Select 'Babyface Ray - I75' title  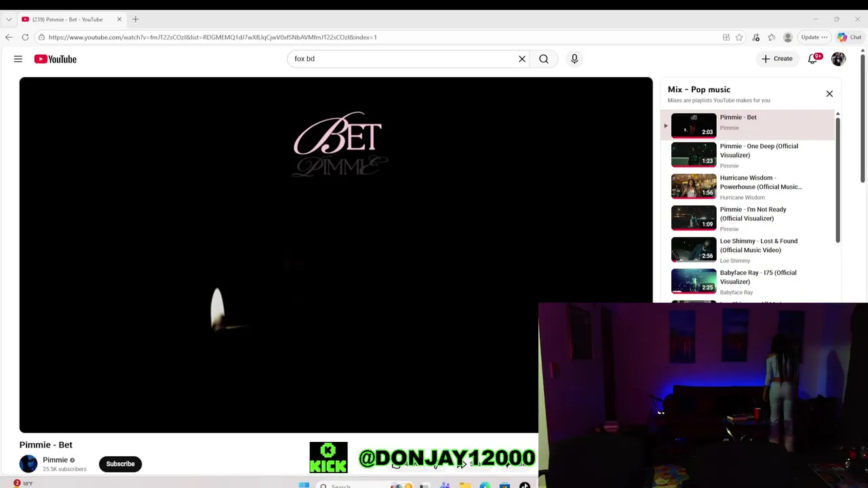pyautogui.click(x=758, y=277)
